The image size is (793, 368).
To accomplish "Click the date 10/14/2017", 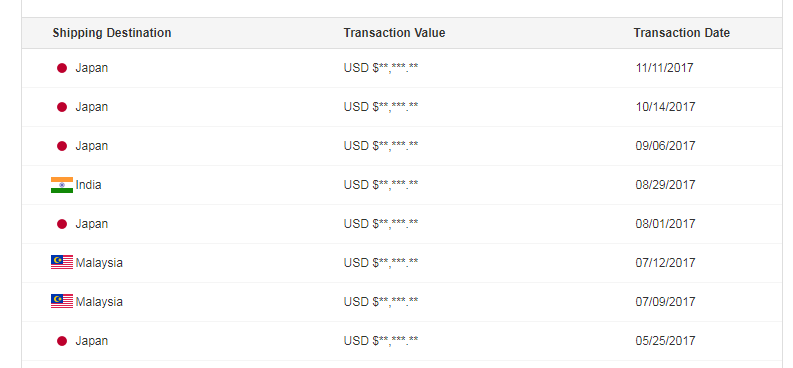I will point(665,107).
